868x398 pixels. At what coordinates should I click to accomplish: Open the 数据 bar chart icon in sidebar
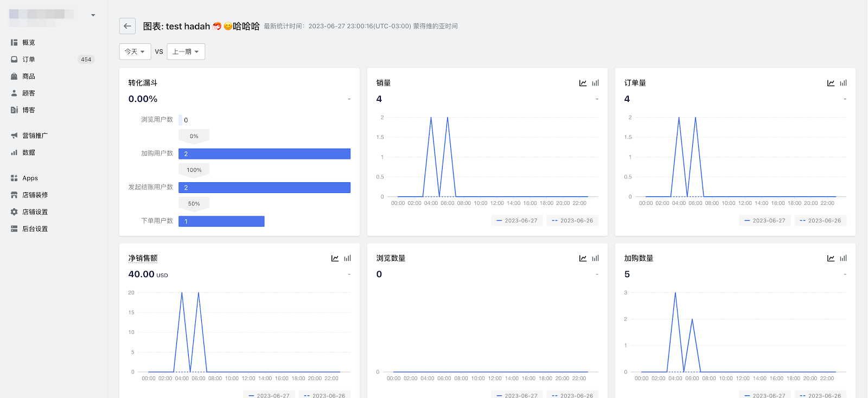(x=14, y=152)
